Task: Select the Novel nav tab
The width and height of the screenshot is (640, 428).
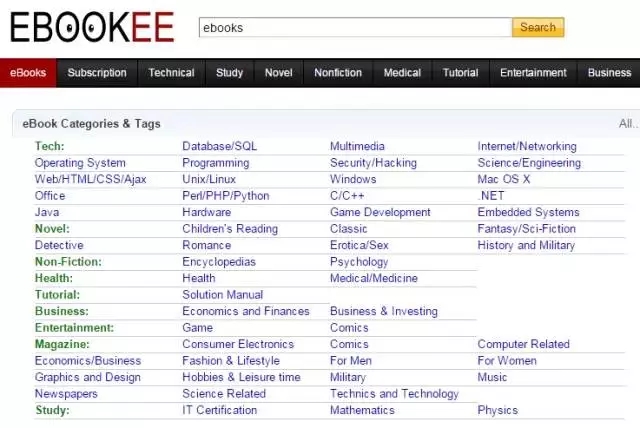Action: pyautogui.click(x=279, y=73)
